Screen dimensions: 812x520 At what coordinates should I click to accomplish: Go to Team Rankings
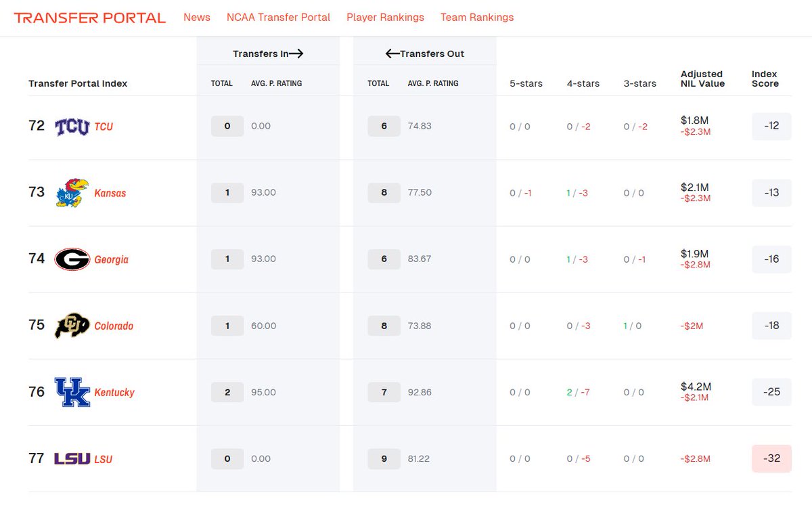pyautogui.click(x=477, y=18)
